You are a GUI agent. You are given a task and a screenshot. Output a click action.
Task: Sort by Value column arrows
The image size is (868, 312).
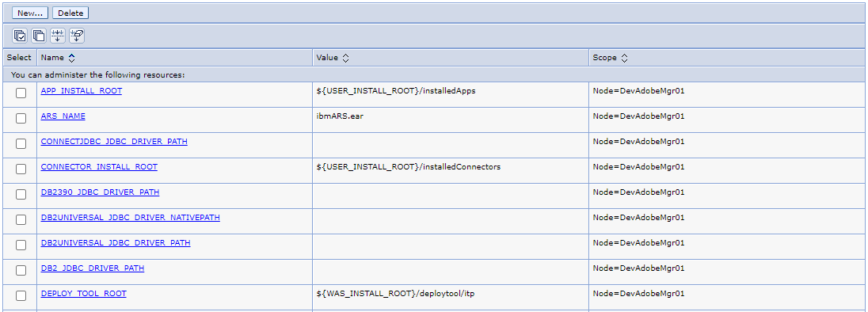coord(345,58)
